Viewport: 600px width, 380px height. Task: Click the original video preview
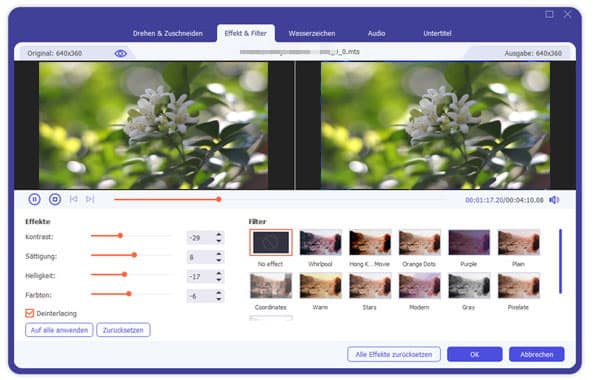point(153,126)
